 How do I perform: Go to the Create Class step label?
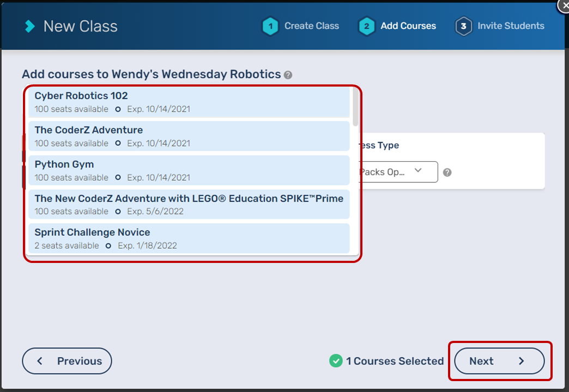[x=311, y=26]
